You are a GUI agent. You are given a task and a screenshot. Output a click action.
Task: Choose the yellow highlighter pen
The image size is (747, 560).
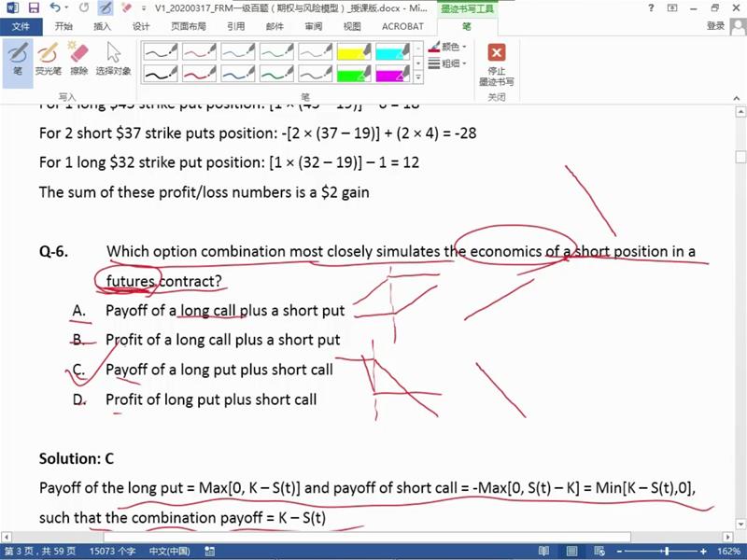click(354, 51)
